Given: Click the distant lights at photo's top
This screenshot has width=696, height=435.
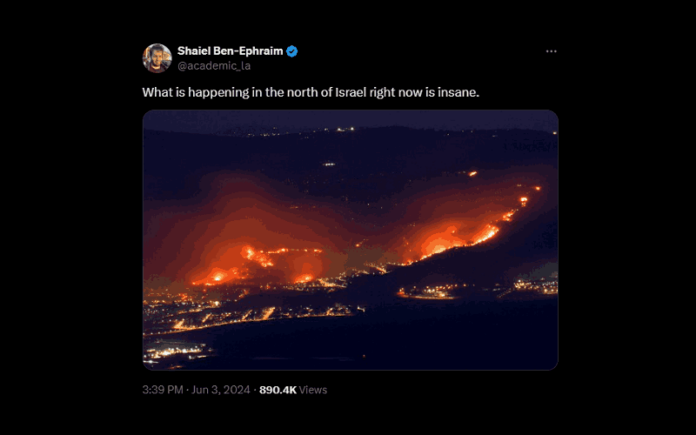Looking at the screenshot, I should [x=340, y=130].
